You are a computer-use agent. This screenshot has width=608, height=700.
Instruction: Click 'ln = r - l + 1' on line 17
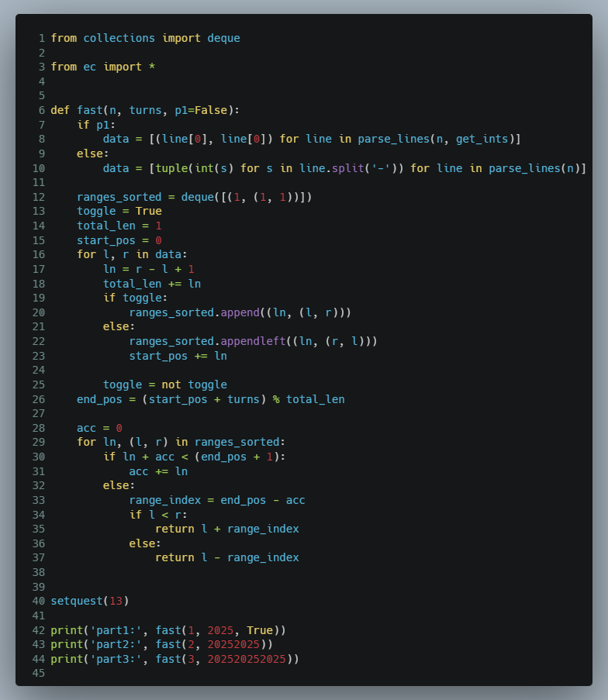148,269
